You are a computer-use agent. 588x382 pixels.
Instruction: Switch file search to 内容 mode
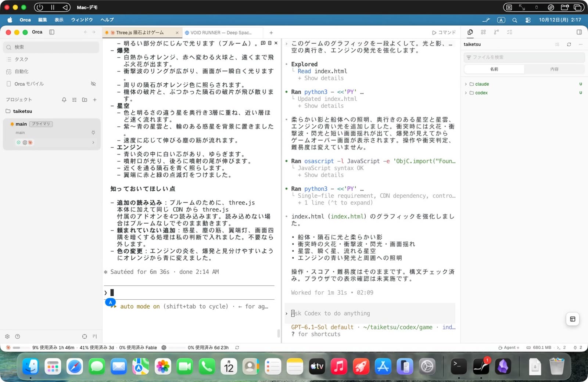[555, 69]
